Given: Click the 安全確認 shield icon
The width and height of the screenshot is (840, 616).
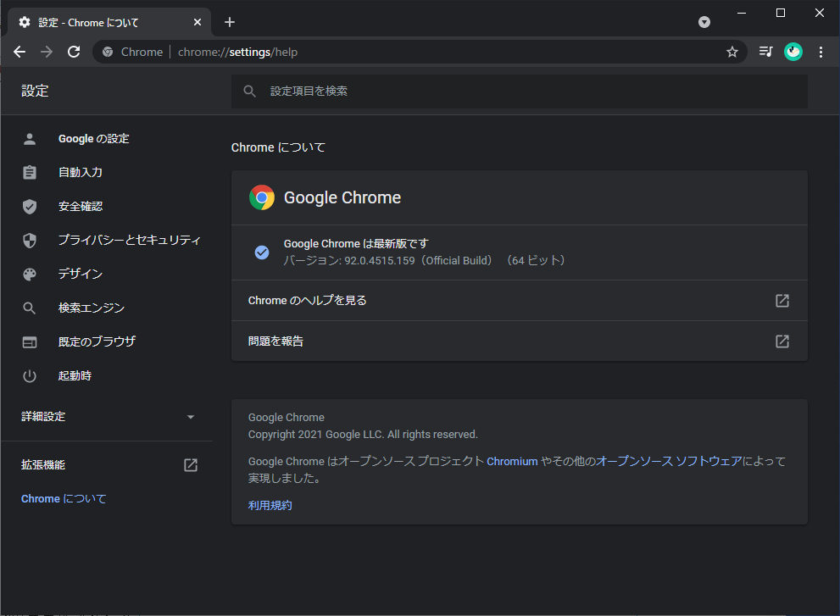Looking at the screenshot, I should pos(30,206).
